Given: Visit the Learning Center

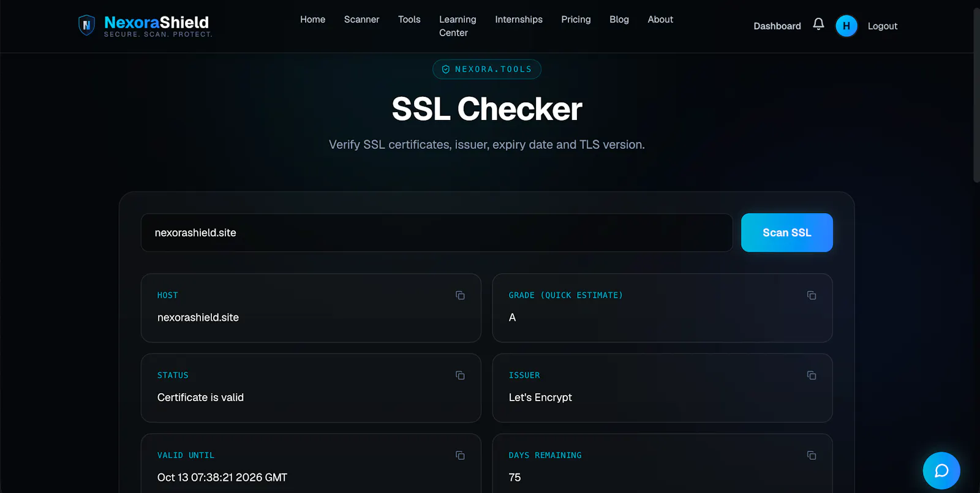Looking at the screenshot, I should point(458,26).
